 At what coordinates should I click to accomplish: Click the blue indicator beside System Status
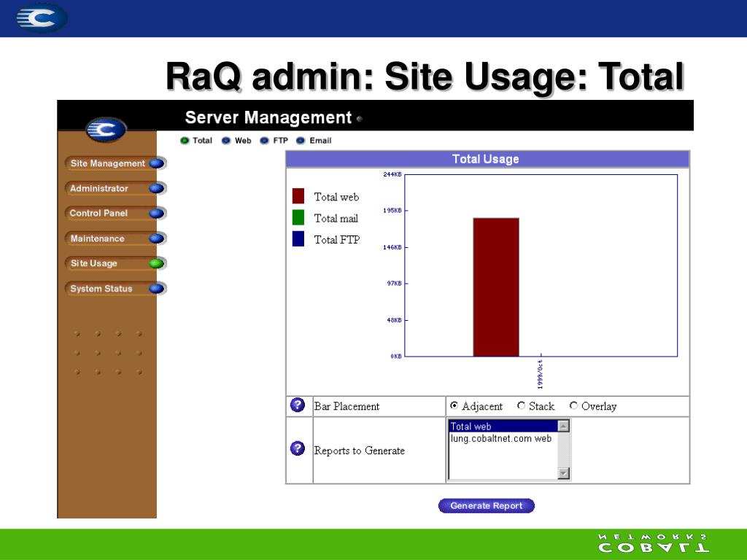156,289
